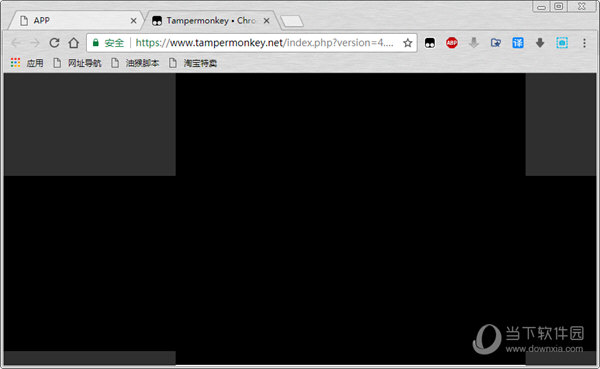
Task: Go to the home page via the house icon
Action: click(x=73, y=42)
